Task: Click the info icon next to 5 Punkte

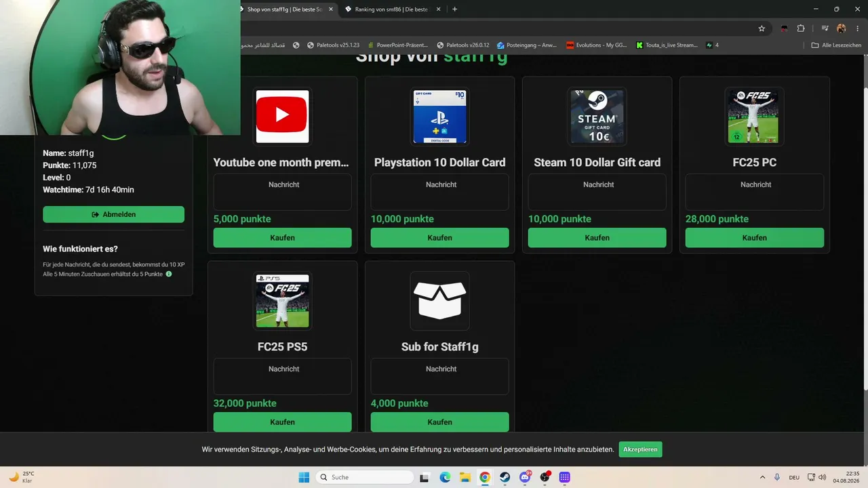Action: pyautogui.click(x=169, y=274)
